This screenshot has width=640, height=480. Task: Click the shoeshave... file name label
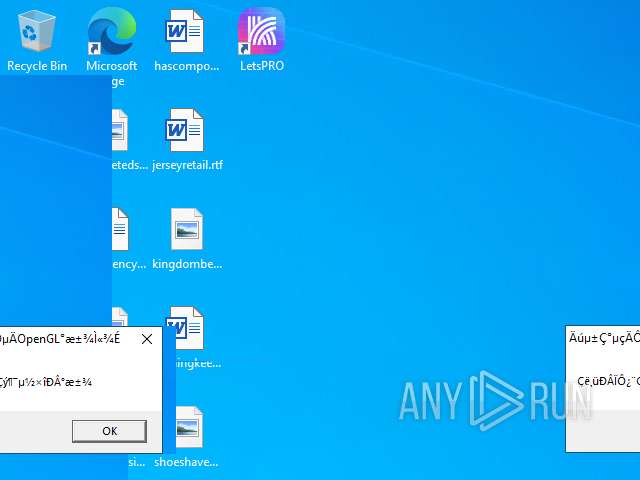point(186,462)
